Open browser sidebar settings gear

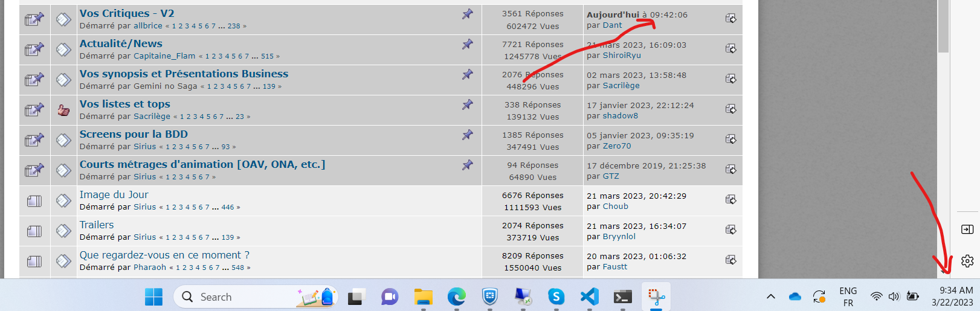[x=967, y=261]
